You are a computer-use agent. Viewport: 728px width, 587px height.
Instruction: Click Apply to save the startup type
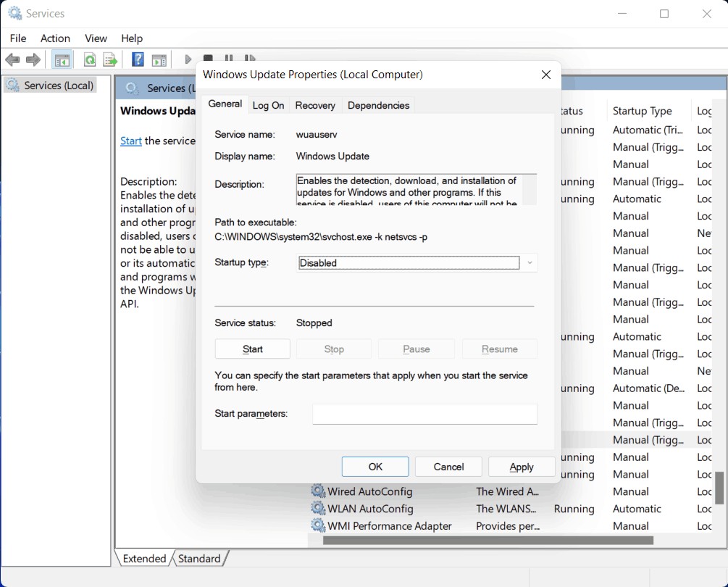pyautogui.click(x=522, y=467)
